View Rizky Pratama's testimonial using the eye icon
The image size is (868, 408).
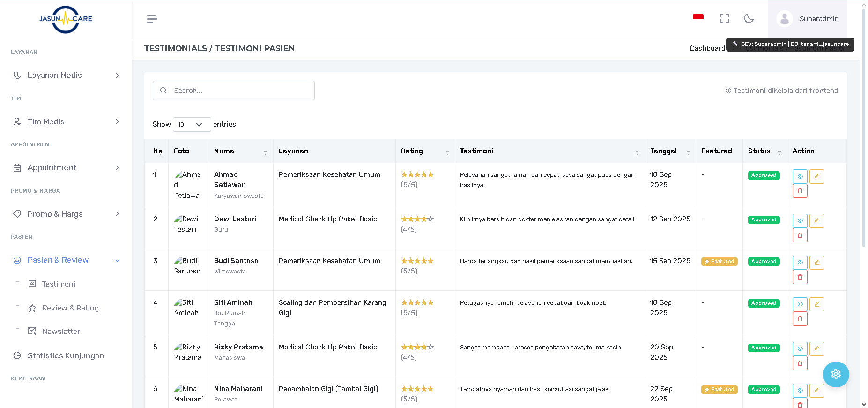[x=800, y=349]
